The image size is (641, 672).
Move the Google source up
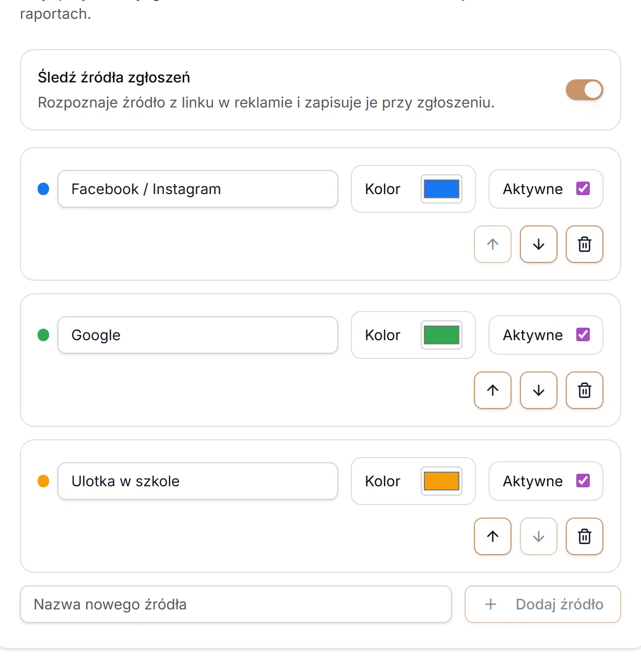click(493, 390)
